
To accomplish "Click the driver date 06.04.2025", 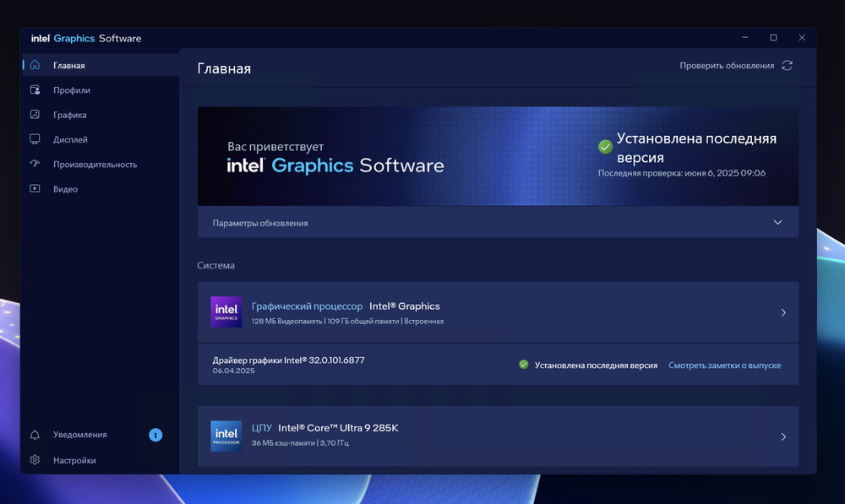I will [233, 371].
